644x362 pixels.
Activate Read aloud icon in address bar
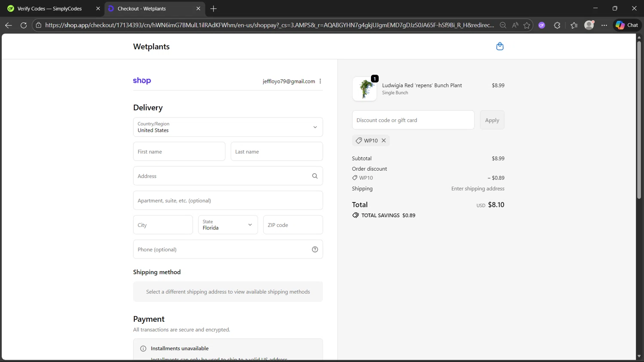click(x=515, y=25)
